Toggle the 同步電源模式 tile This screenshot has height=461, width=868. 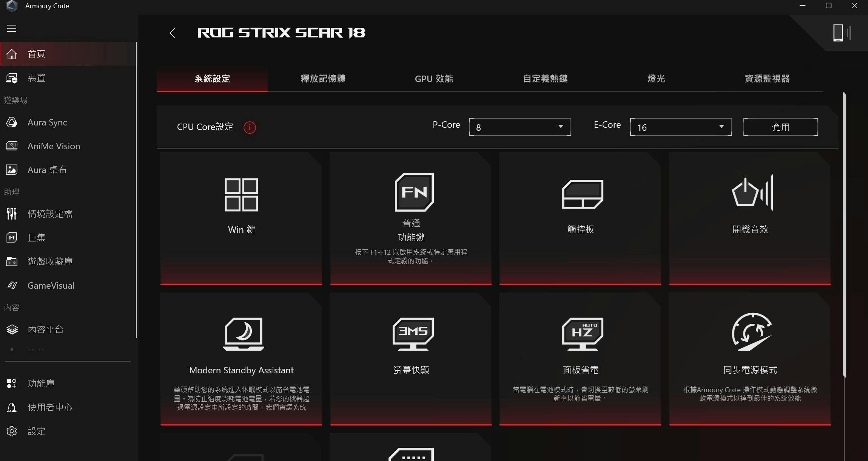tap(750, 359)
